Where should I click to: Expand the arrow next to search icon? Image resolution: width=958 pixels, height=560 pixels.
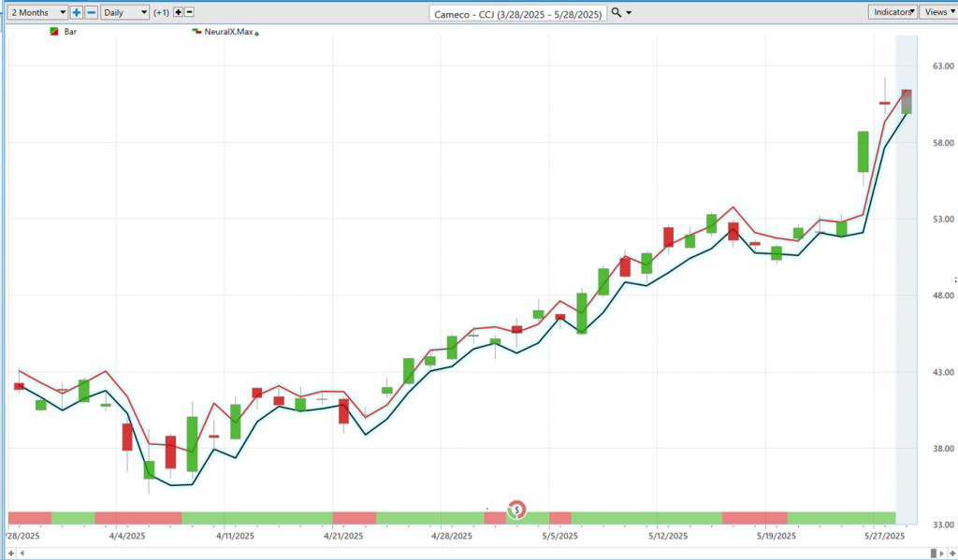point(629,12)
